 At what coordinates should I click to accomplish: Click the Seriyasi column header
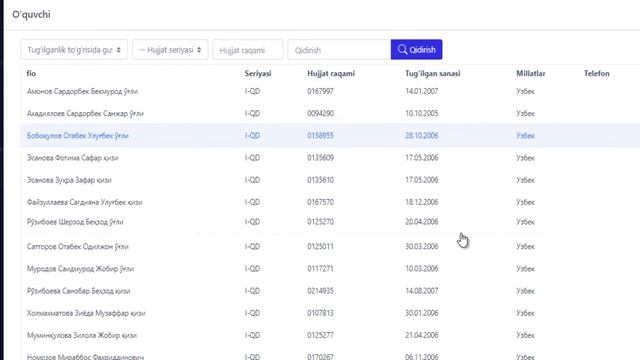pos(258,73)
